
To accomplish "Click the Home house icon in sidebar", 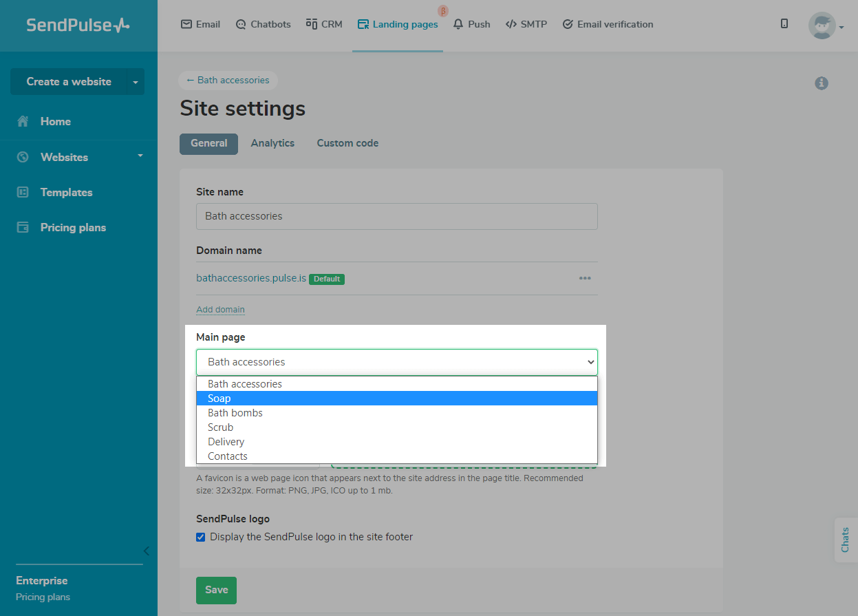I will click(x=23, y=121).
